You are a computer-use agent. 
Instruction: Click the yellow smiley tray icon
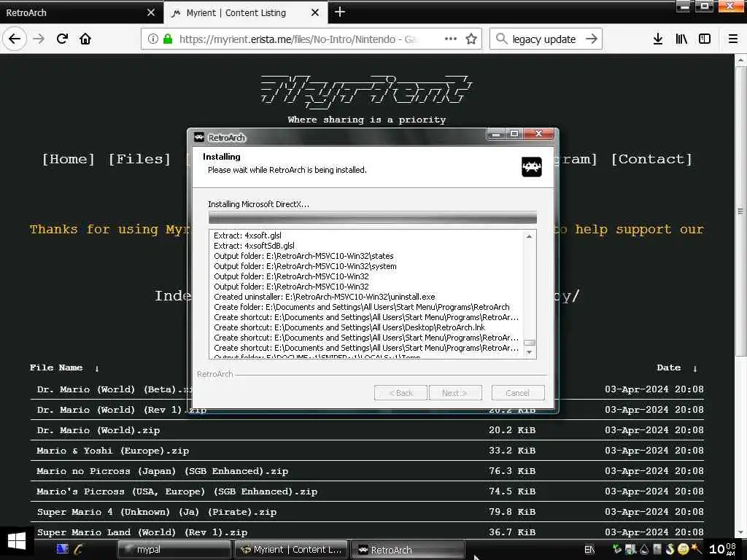coord(683,549)
